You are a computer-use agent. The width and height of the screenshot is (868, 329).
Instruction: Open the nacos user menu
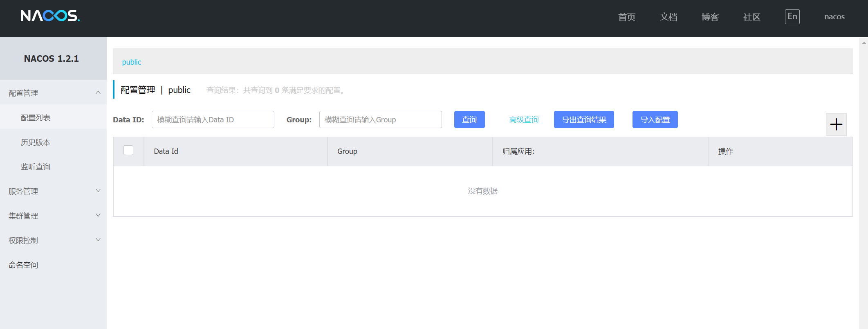pyautogui.click(x=834, y=17)
